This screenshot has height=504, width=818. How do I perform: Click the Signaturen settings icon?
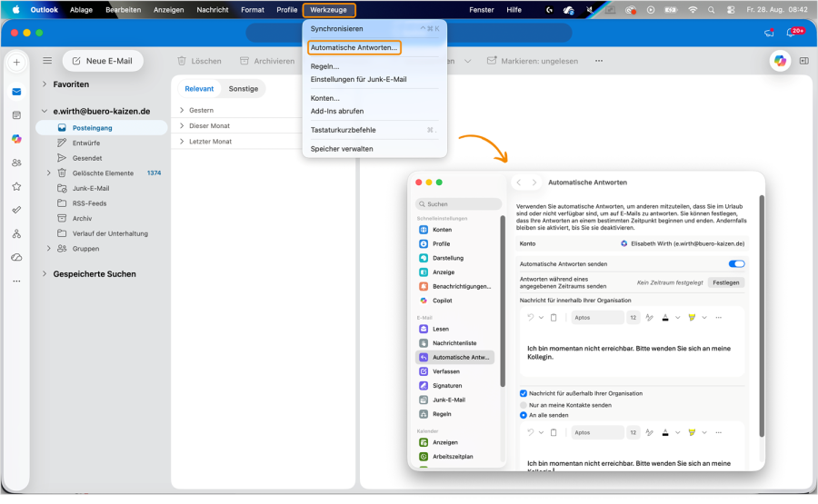click(424, 386)
